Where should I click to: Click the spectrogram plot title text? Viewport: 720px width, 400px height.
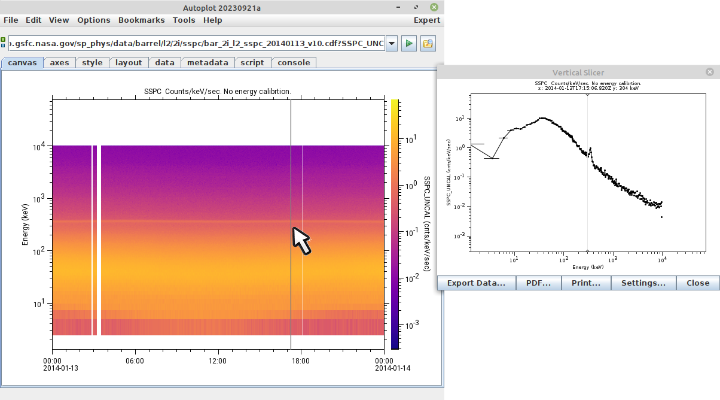point(218,91)
